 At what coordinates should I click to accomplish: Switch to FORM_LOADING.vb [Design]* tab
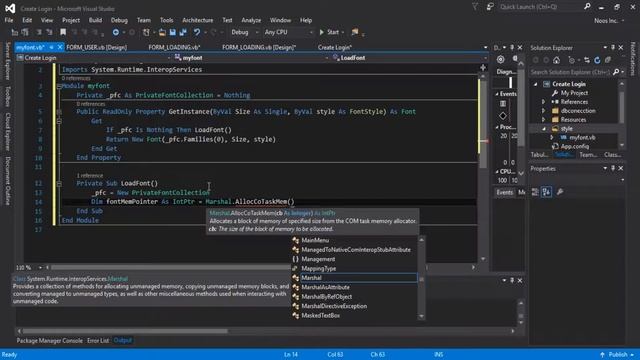[259, 47]
